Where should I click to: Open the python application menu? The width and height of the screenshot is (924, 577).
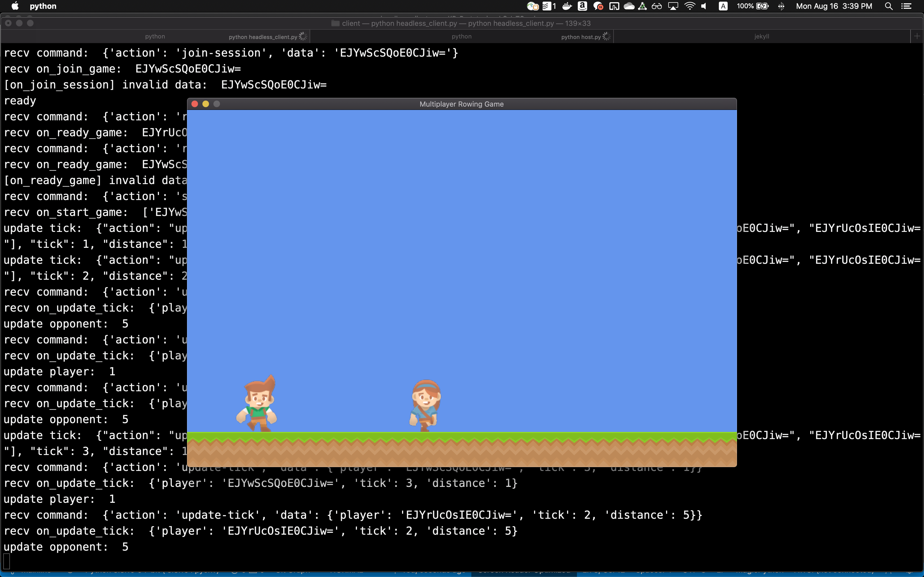(43, 6)
